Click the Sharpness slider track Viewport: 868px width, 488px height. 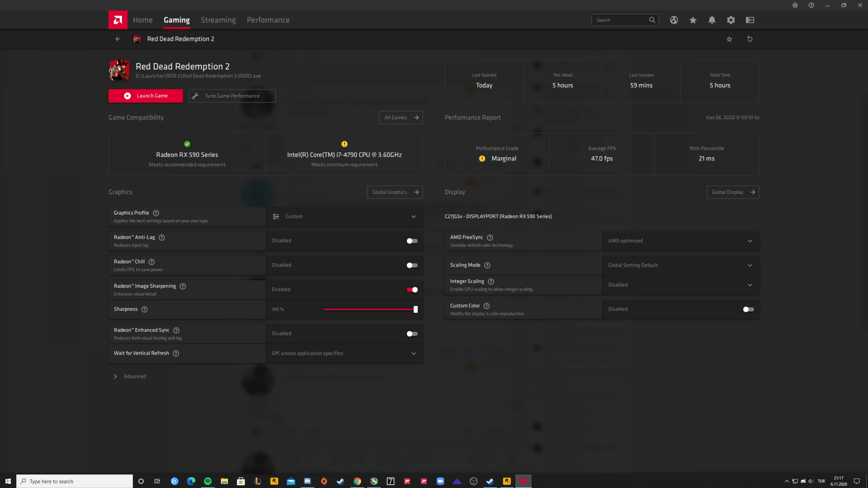tap(368, 310)
